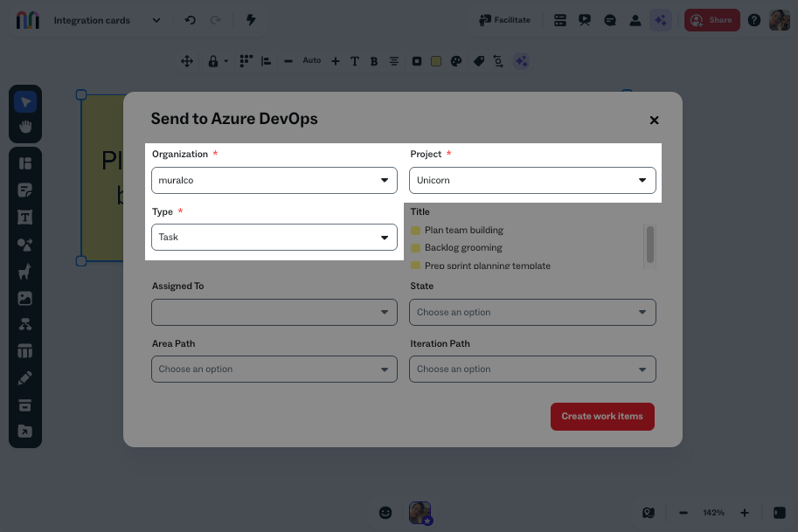Select the pencil draw tool
Screen dimensions: 798x532
click(x=25, y=378)
